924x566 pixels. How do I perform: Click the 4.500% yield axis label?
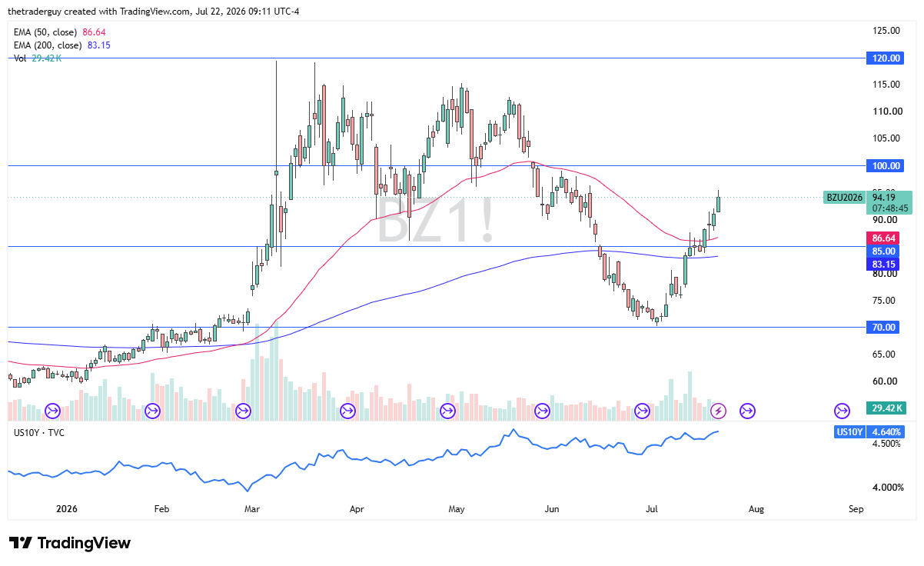click(x=886, y=444)
